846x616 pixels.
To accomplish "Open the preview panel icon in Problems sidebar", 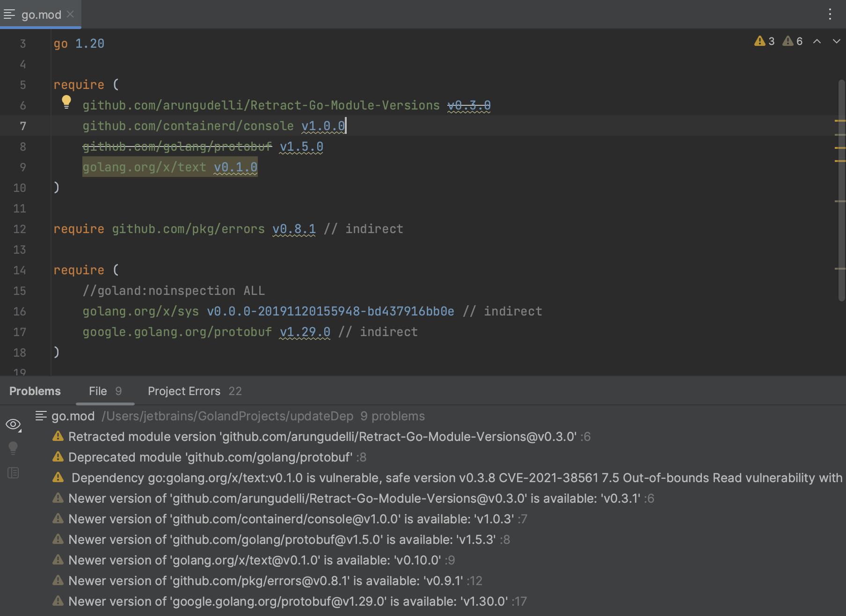I will point(13,473).
